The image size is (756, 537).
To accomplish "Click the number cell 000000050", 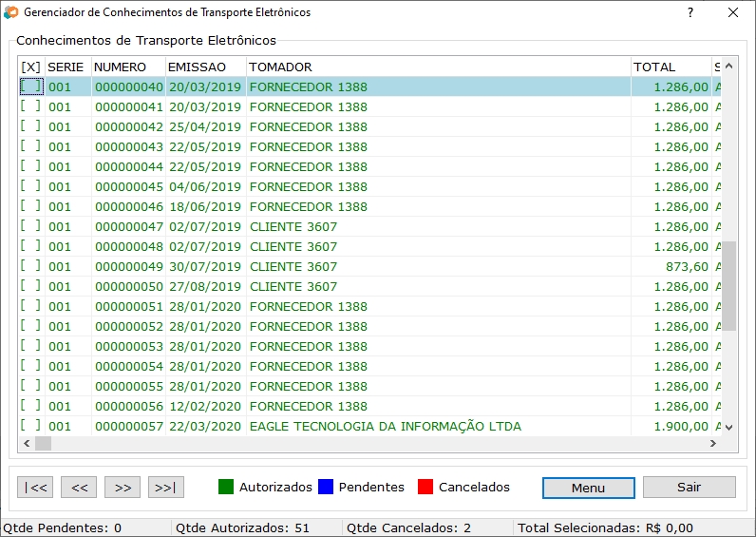I will pyautogui.click(x=129, y=287).
